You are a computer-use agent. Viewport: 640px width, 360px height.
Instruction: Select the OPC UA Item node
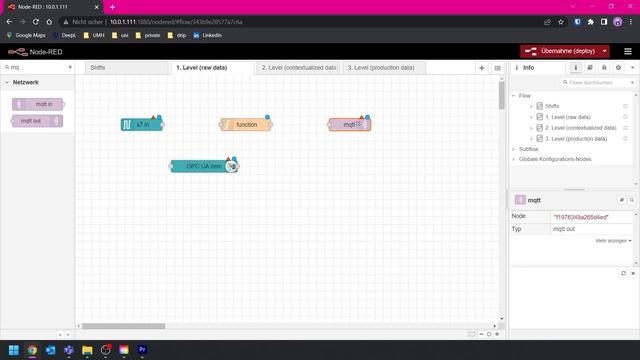(204, 166)
